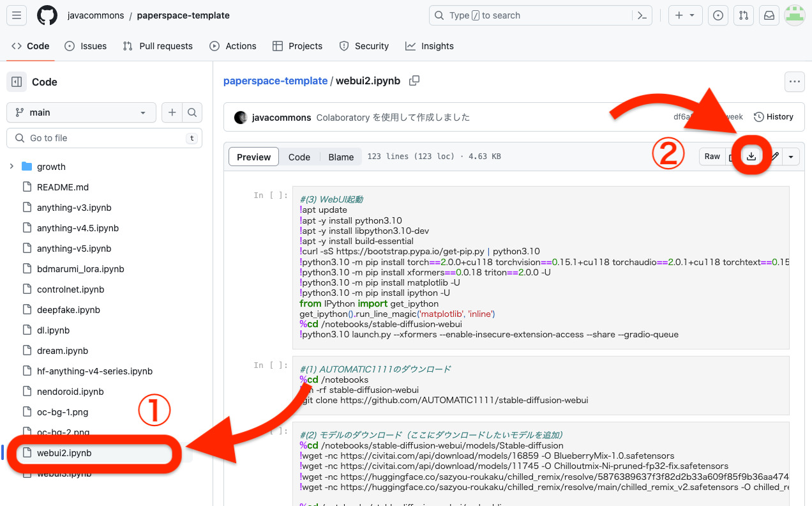Open the command palette icon
Viewport: 812px width, 506px height.
click(641, 15)
